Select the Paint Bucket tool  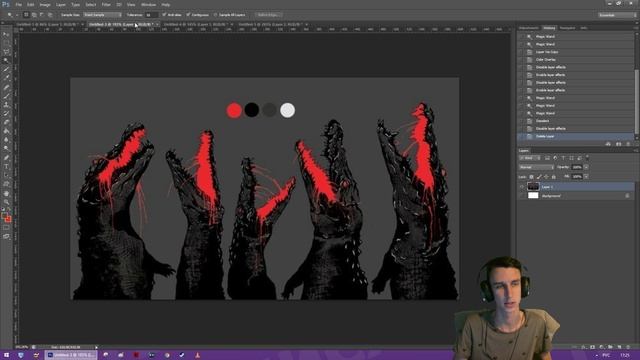(6, 131)
